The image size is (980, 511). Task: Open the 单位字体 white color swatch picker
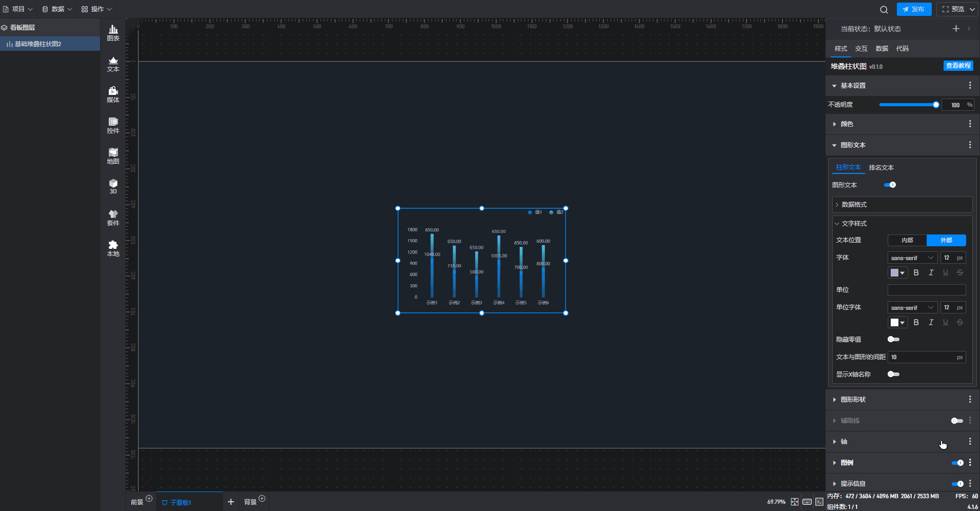(x=897, y=322)
